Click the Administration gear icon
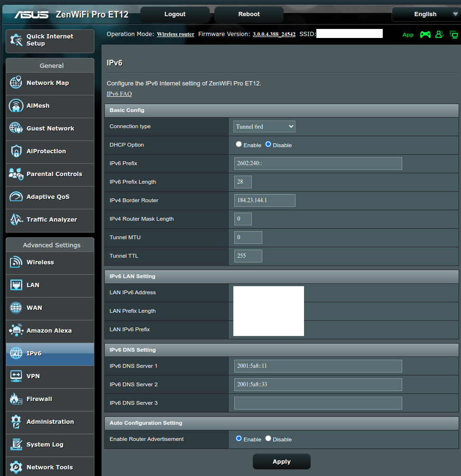Viewport: 461px width, 476px height. (16, 421)
